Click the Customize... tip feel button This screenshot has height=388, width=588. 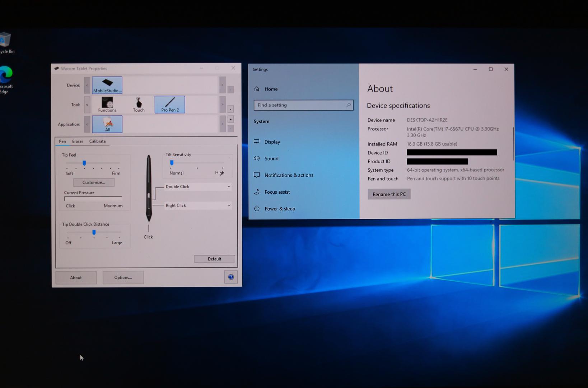94,183
